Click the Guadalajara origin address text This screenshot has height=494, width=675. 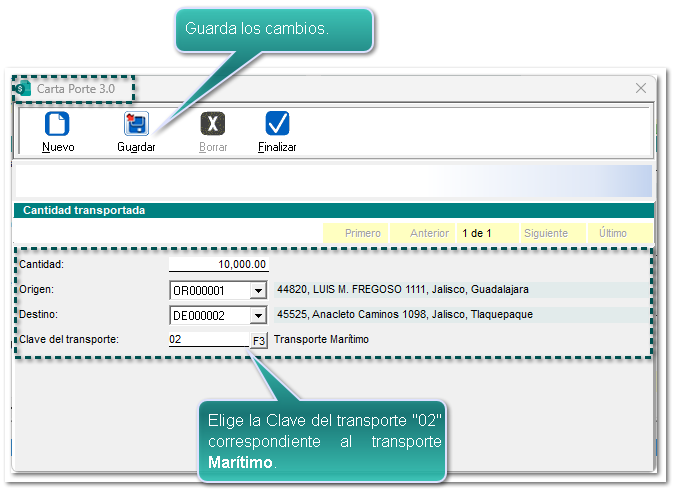click(x=403, y=289)
